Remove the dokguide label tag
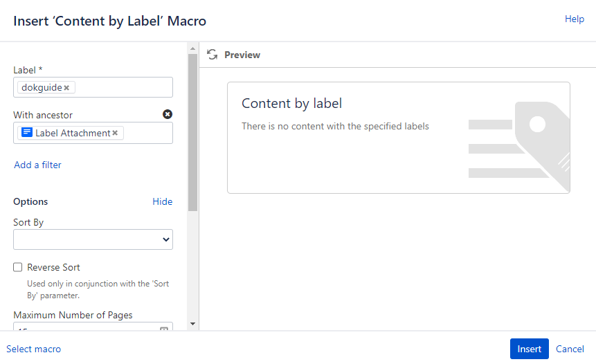 (66, 88)
